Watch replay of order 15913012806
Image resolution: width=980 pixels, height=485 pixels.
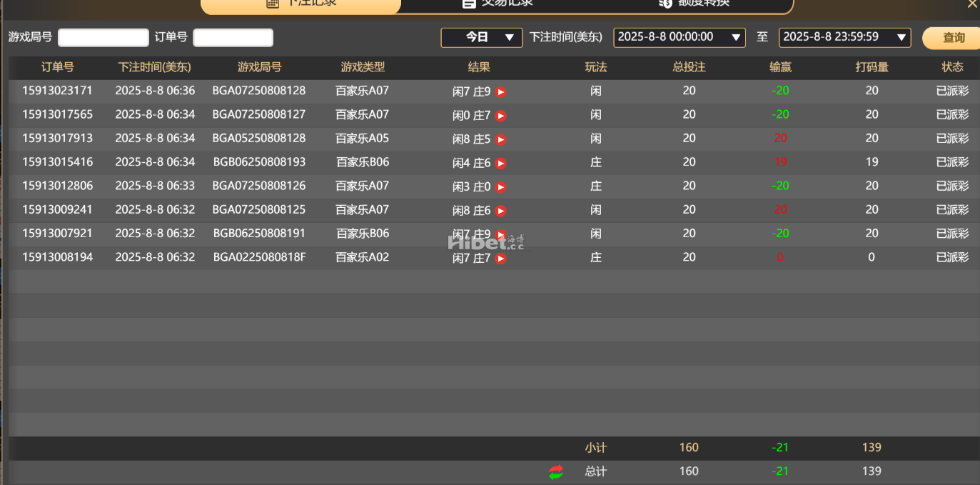501,187
